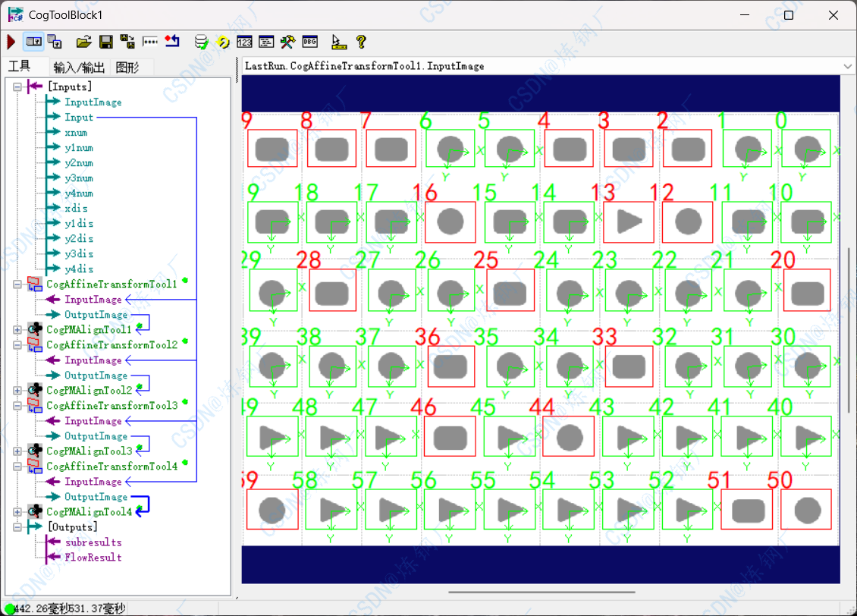
Task: Open the 123 results window icon
Action: tap(244, 42)
